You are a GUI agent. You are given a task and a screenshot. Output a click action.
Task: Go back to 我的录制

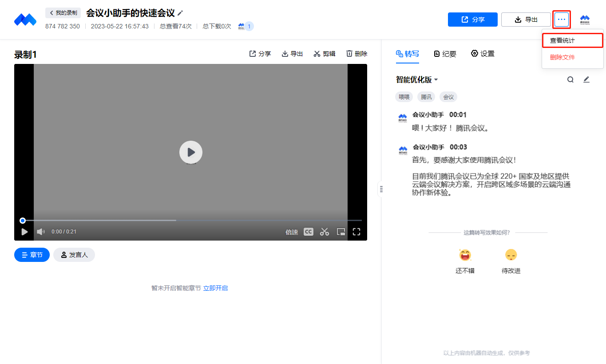(x=63, y=13)
